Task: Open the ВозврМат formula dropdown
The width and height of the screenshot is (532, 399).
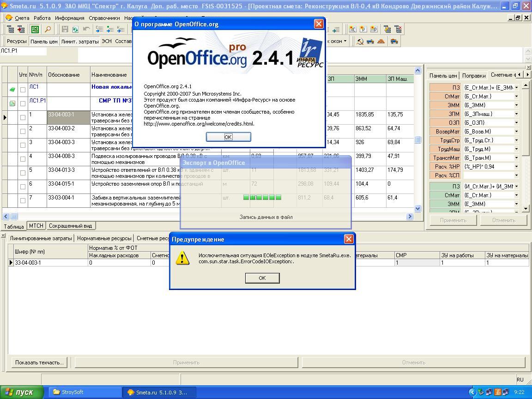Action: [516, 132]
